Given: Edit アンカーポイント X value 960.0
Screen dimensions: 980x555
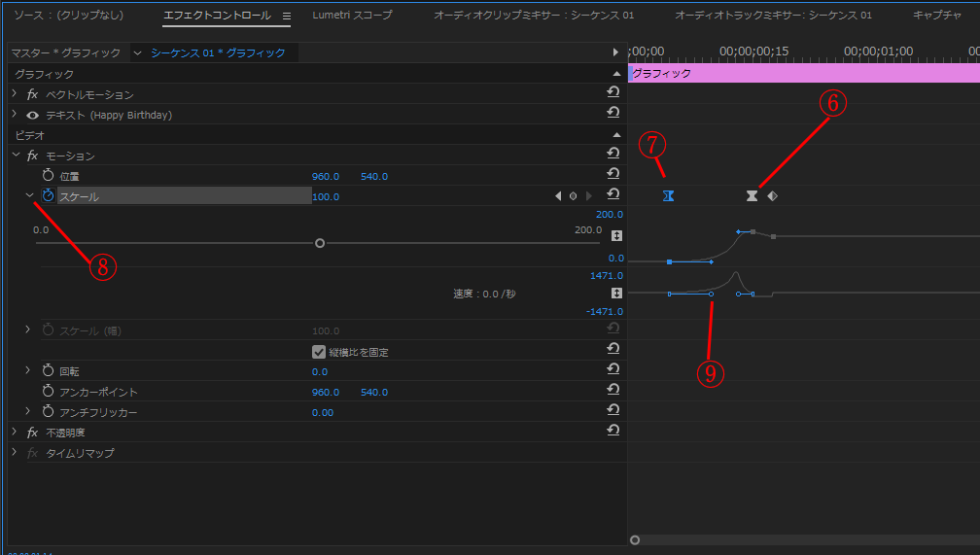Looking at the screenshot, I should [326, 393].
